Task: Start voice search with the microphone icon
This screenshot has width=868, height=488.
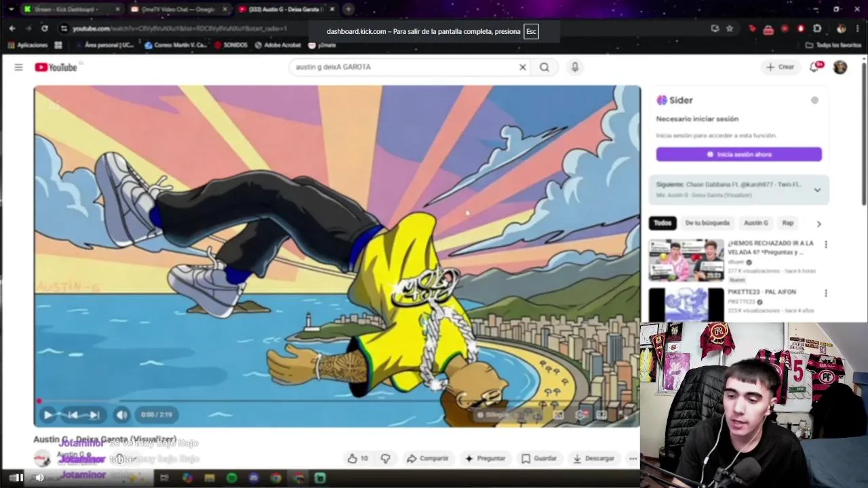Action: click(x=575, y=67)
